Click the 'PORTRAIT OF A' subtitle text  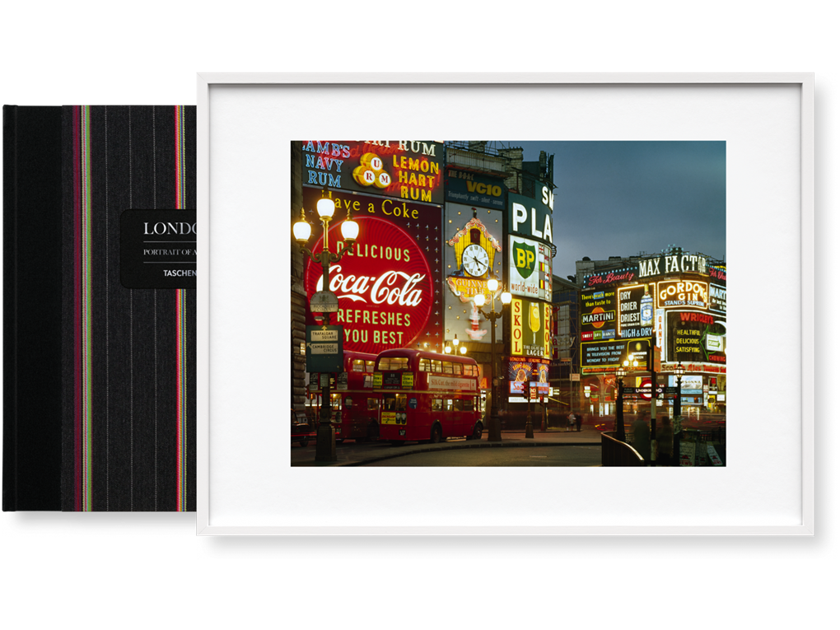170,252
